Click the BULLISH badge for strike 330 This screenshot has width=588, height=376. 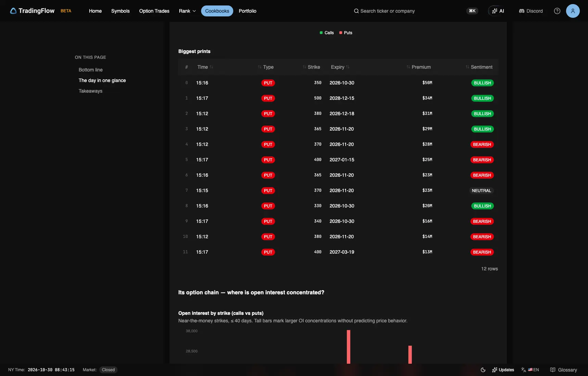[x=482, y=206]
